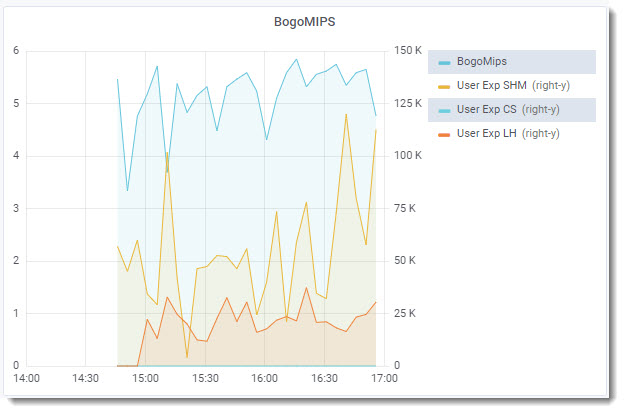624x413 pixels.
Task: Click the 15:00 time axis label
Action: click(x=145, y=378)
